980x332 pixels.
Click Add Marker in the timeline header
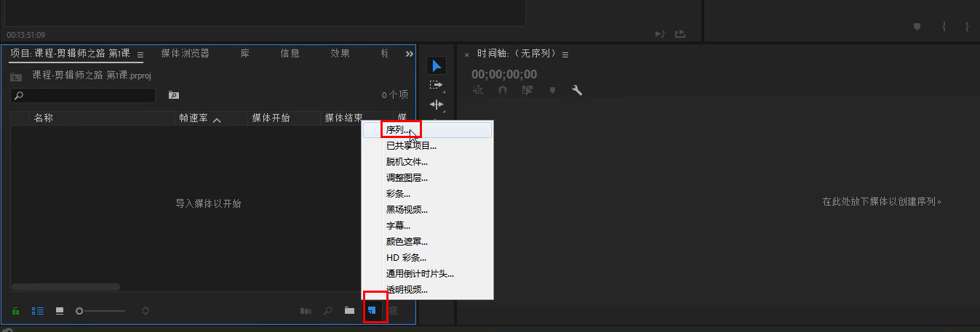(553, 90)
